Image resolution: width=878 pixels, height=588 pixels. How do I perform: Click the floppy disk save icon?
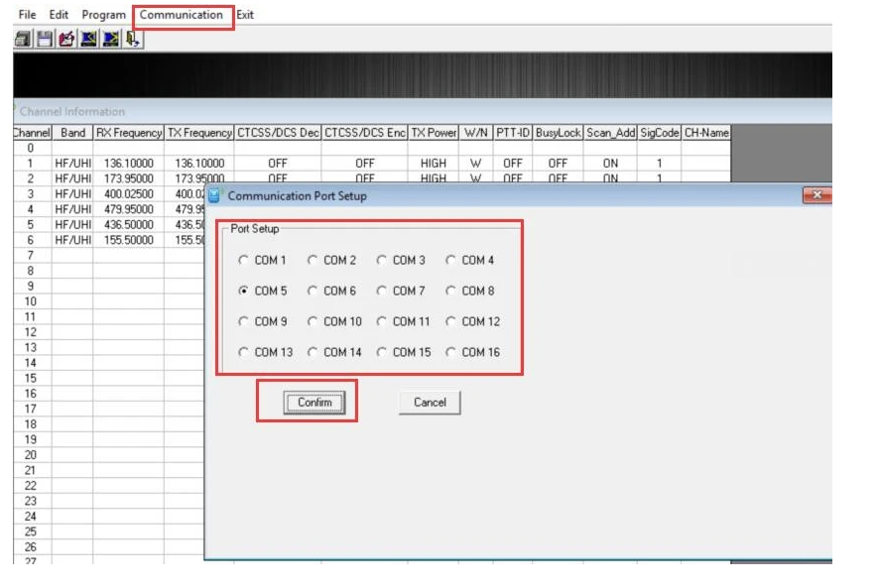coord(45,40)
